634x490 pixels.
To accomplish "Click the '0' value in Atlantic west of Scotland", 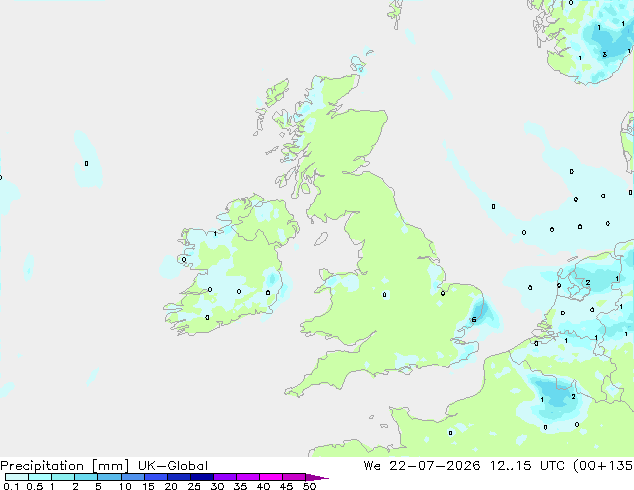I will click(86, 163).
